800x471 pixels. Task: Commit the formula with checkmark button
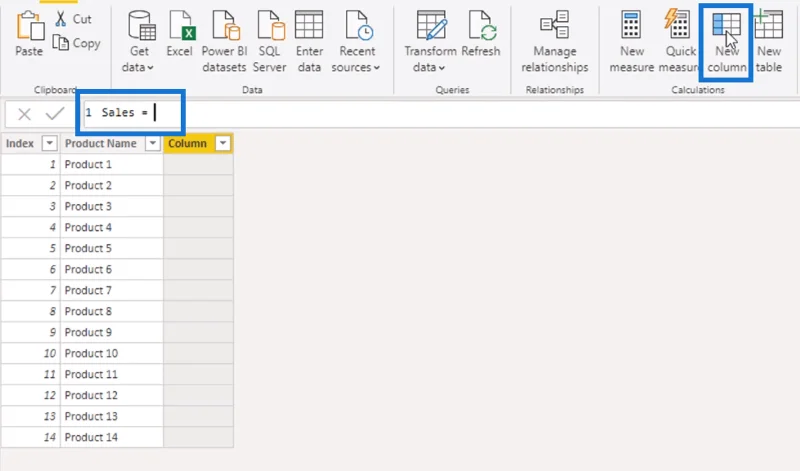[x=55, y=113]
